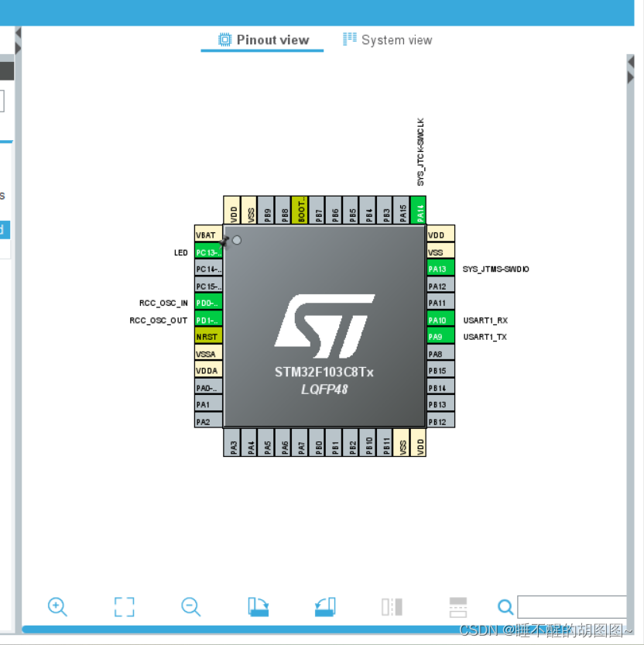The height and width of the screenshot is (645, 644).
Task: Click the VBAT pin
Action: point(208,235)
